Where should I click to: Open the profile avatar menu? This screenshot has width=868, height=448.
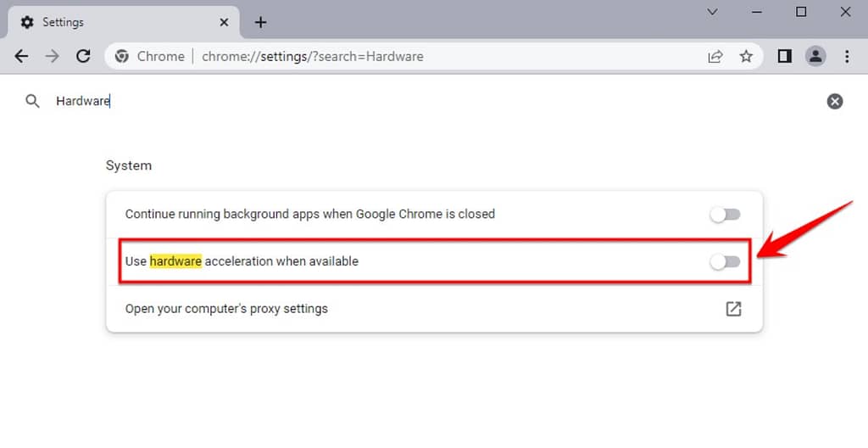[x=815, y=56]
